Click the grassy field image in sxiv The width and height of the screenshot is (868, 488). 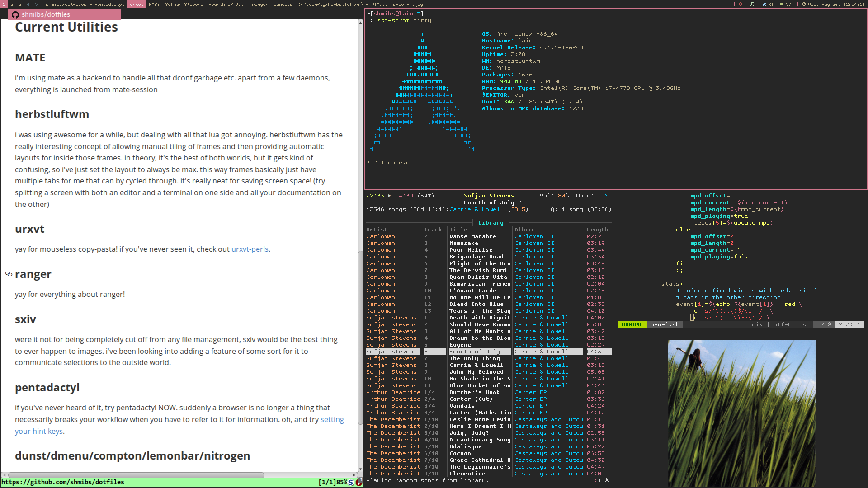pos(741,413)
